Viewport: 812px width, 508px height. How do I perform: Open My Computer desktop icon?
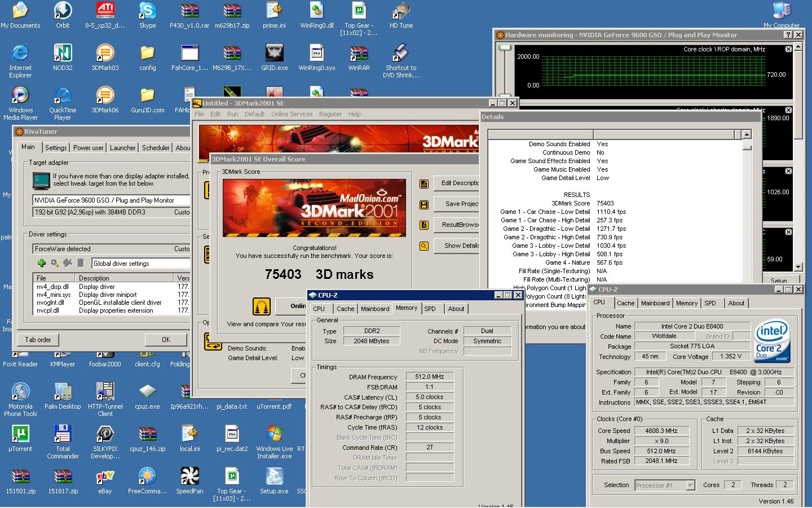(x=782, y=11)
